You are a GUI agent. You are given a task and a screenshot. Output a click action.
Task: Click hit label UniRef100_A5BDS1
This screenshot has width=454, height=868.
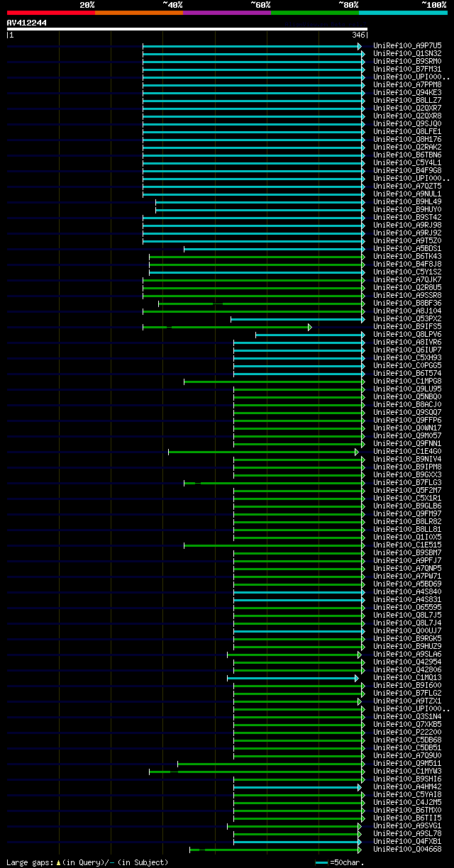coord(407,248)
